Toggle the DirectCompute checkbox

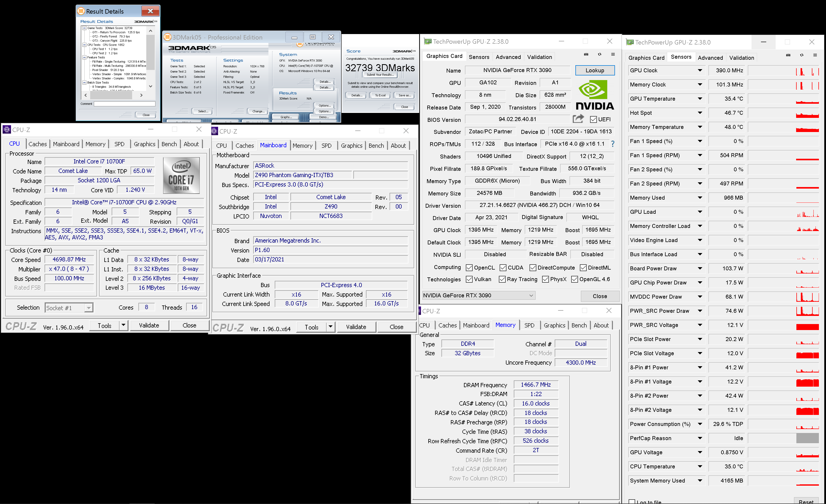pos(533,267)
